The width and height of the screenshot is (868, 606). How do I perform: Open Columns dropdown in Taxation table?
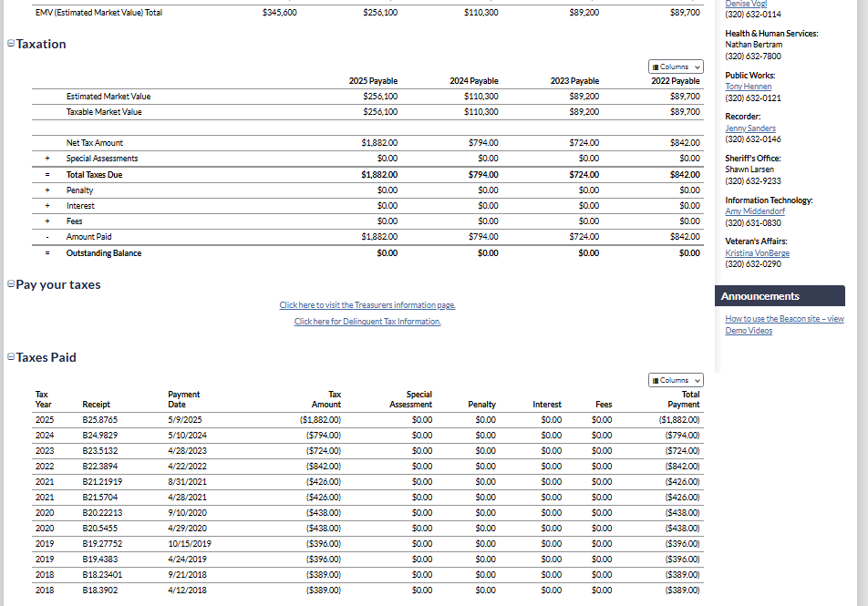[x=676, y=67]
